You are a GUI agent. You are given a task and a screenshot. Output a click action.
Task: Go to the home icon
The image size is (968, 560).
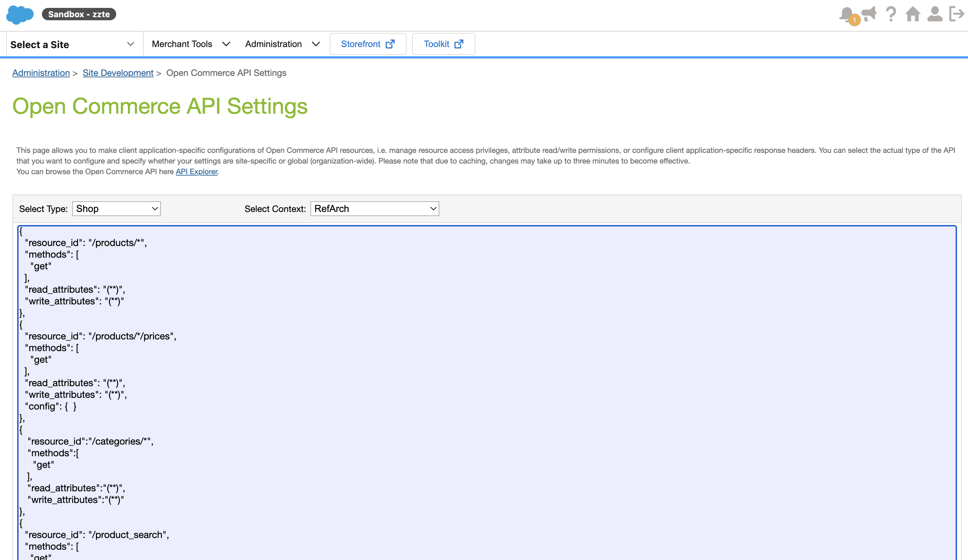[913, 14]
